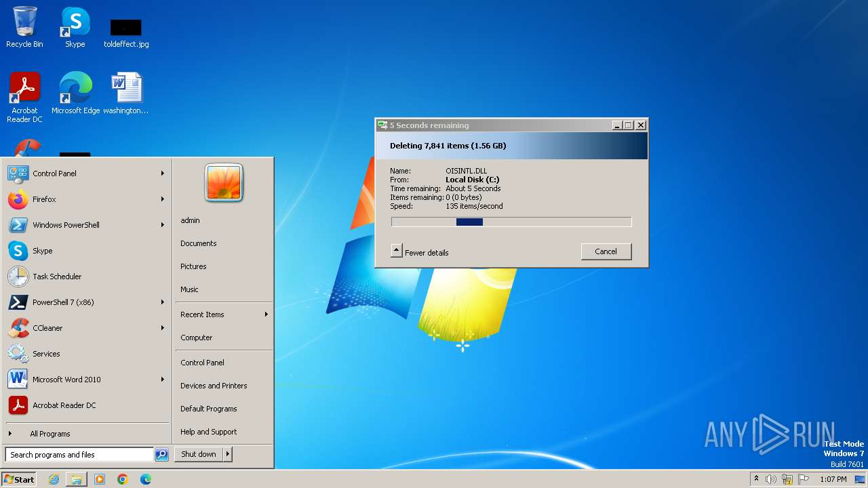The width and height of the screenshot is (868, 488).
Task: Open Shut down options arrow
Action: click(x=228, y=454)
